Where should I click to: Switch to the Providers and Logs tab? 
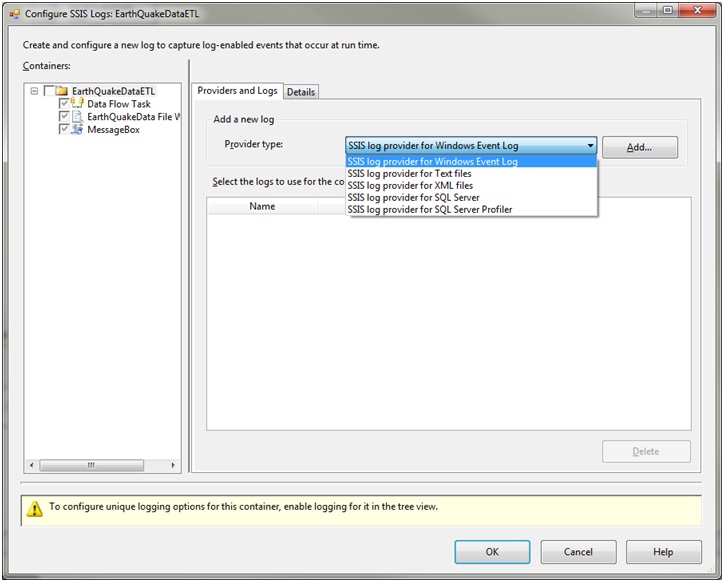tap(237, 91)
